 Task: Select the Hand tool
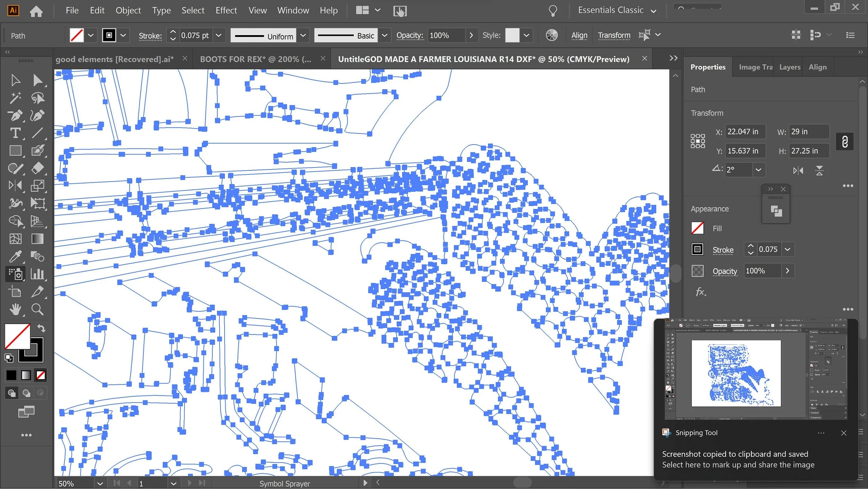tap(15, 309)
